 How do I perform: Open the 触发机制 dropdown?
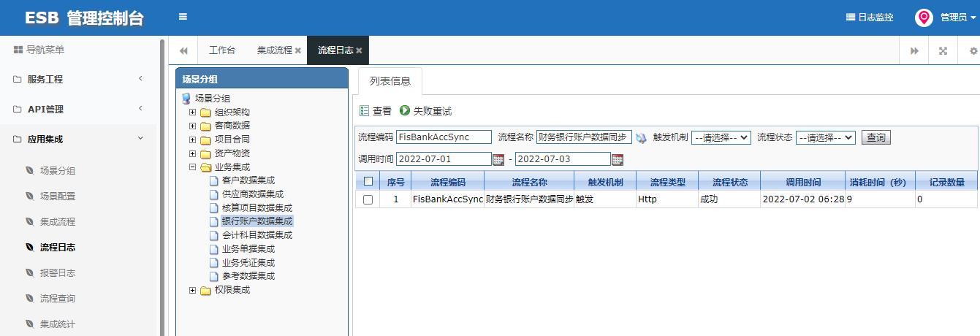tap(721, 137)
